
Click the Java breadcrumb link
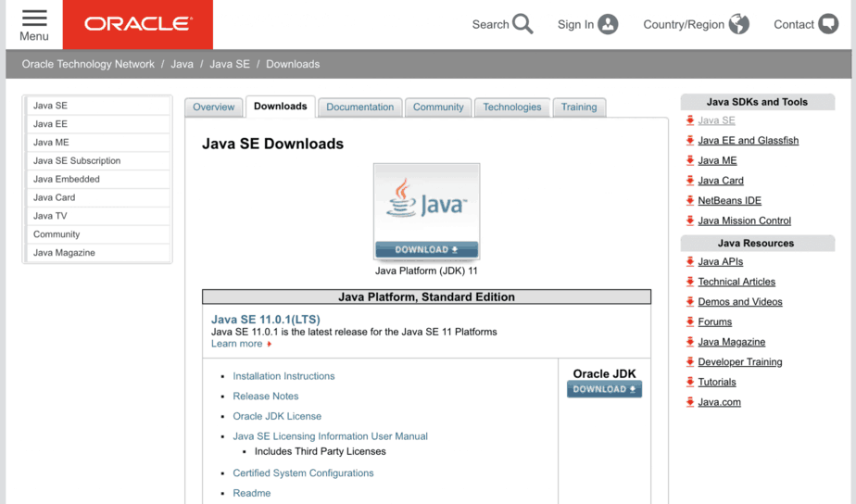[182, 64]
